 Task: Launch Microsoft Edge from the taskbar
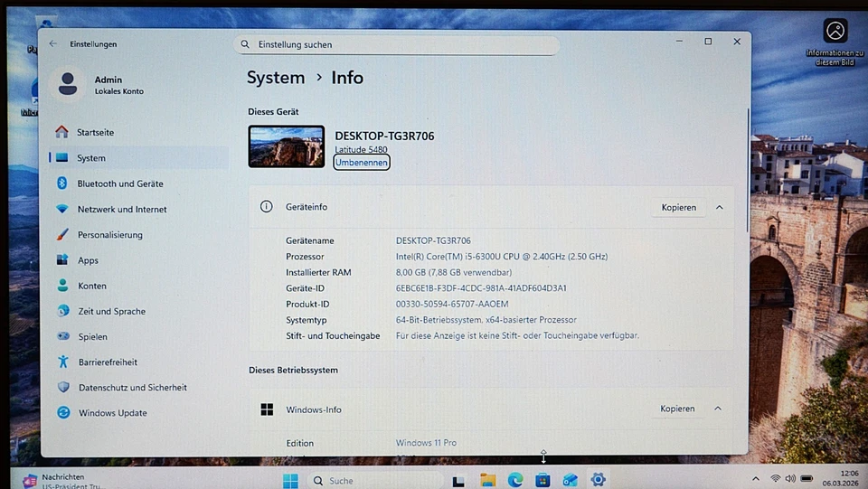tap(515, 480)
